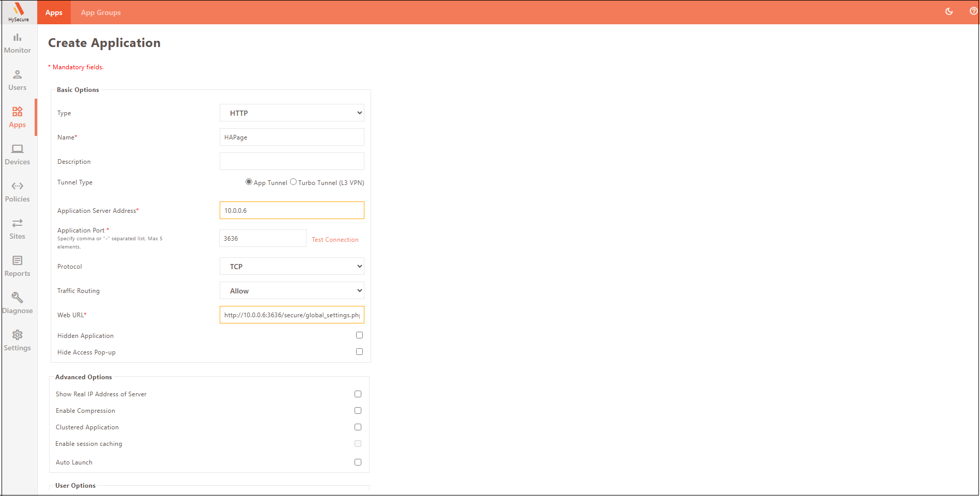This screenshot has width=980, height=496.
Task: Switch to the App Groups tab
Action: (x=101, y=12)
